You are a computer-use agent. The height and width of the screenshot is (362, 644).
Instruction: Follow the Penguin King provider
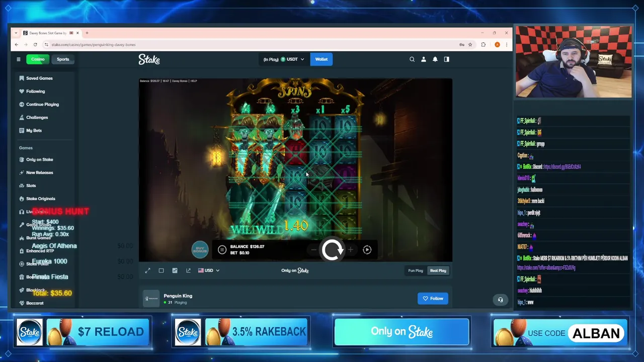click(x=433, y=299)
